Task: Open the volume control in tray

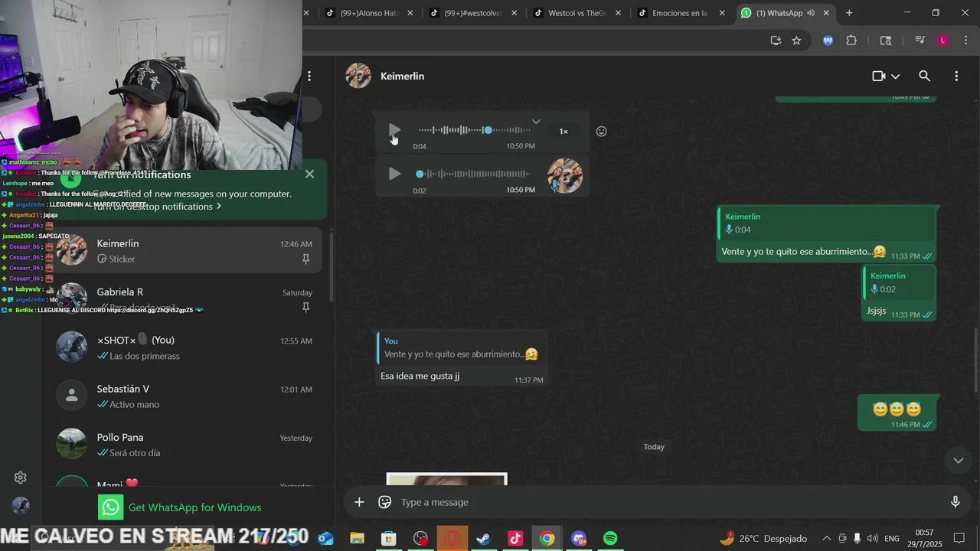Action: point(872,539)
